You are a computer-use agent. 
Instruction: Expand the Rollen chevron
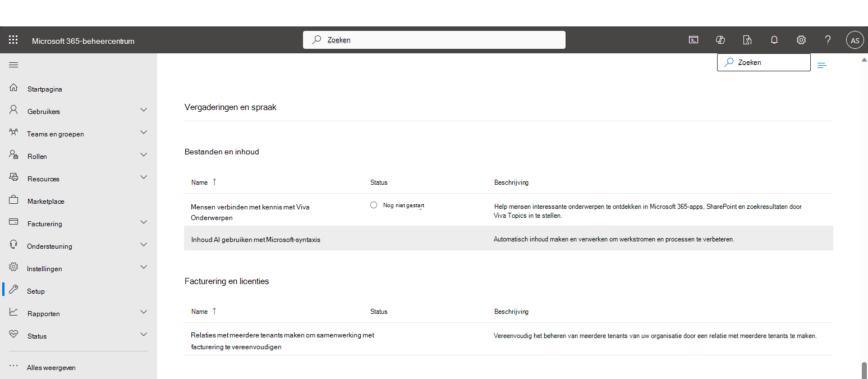pyautogui.click(x=144, y=155)
